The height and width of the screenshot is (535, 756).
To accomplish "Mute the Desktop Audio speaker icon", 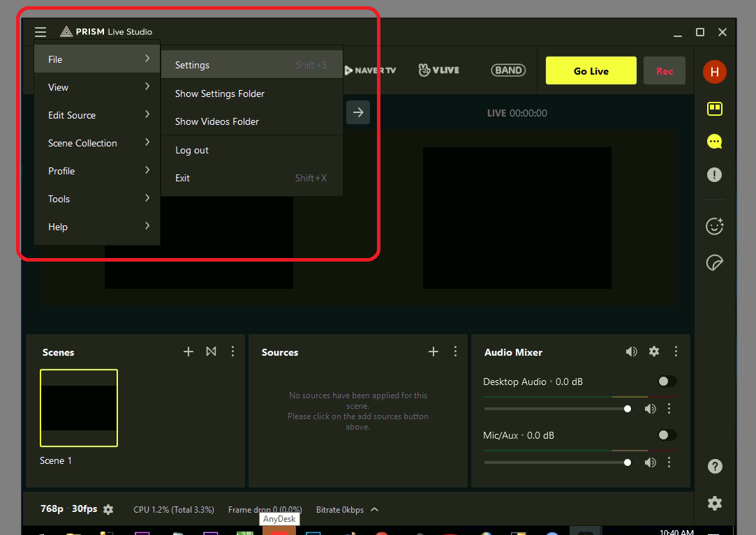I will point(650,408).
